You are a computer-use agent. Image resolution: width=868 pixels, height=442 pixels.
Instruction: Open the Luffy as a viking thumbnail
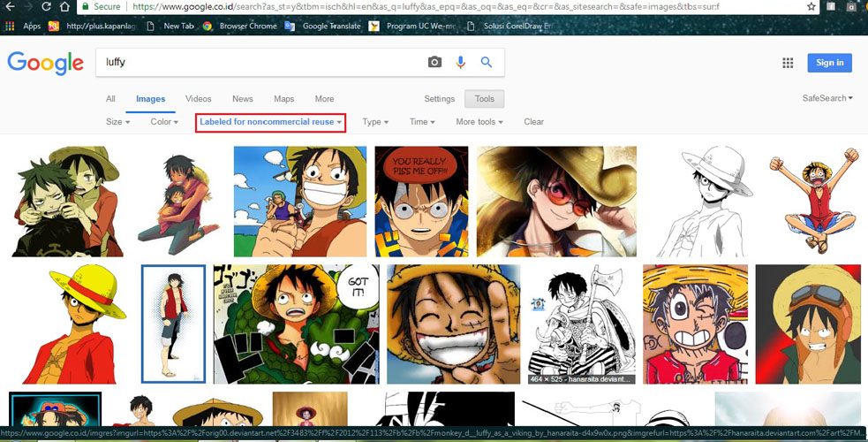pos(581,324)
